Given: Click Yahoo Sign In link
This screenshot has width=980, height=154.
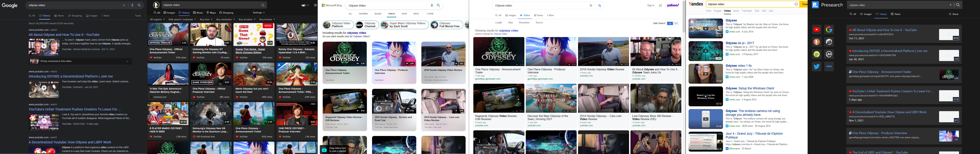Looking at the screenshot, I should (651, 5).
